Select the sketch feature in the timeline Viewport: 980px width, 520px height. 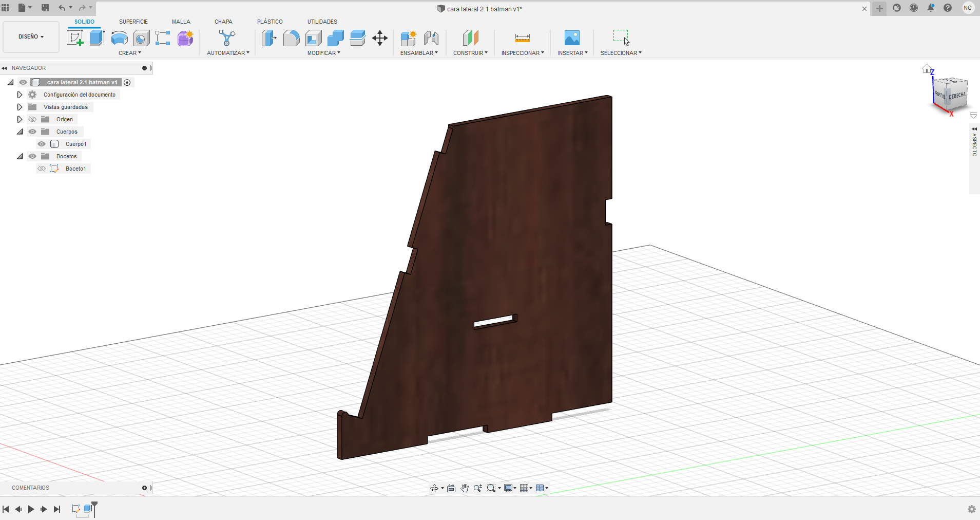coord(76,509)
